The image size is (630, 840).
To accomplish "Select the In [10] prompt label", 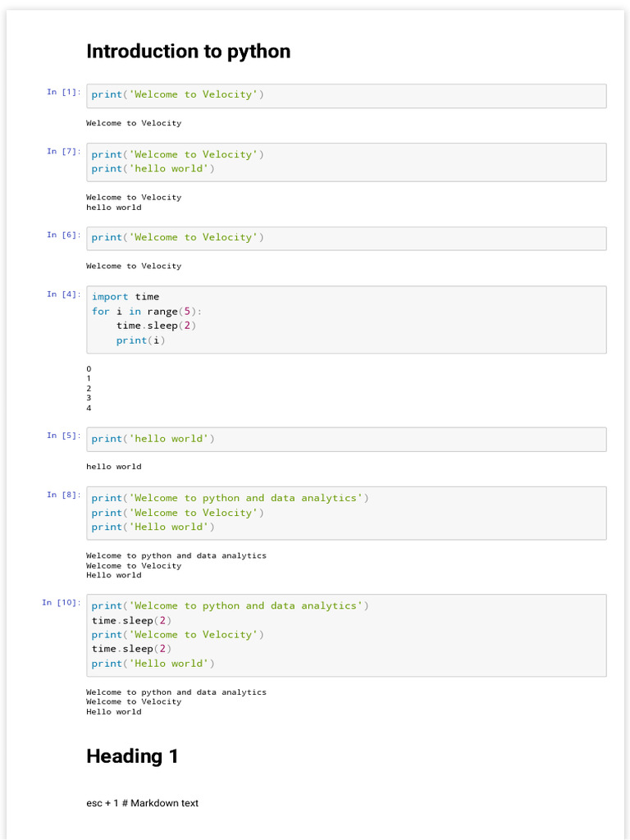I will pos(62,603).
